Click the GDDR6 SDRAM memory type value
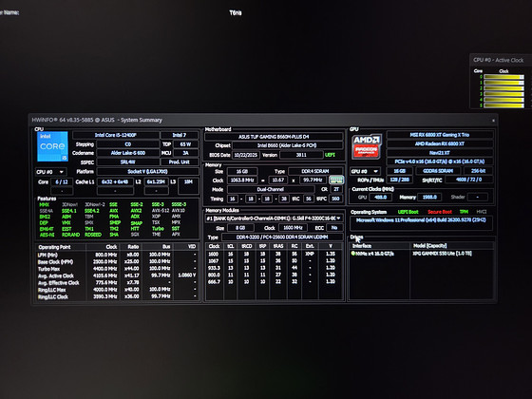Viewport: 532px width, 399px height. click(x=438, y=171)
